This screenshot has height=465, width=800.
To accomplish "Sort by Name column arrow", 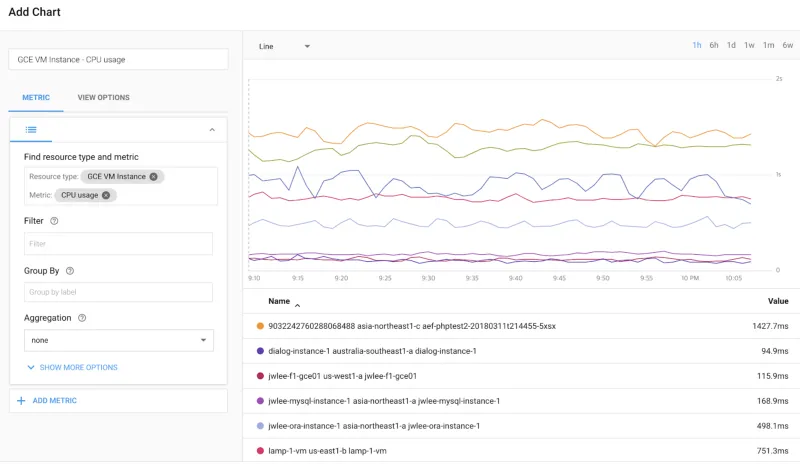I will point(297,305).
